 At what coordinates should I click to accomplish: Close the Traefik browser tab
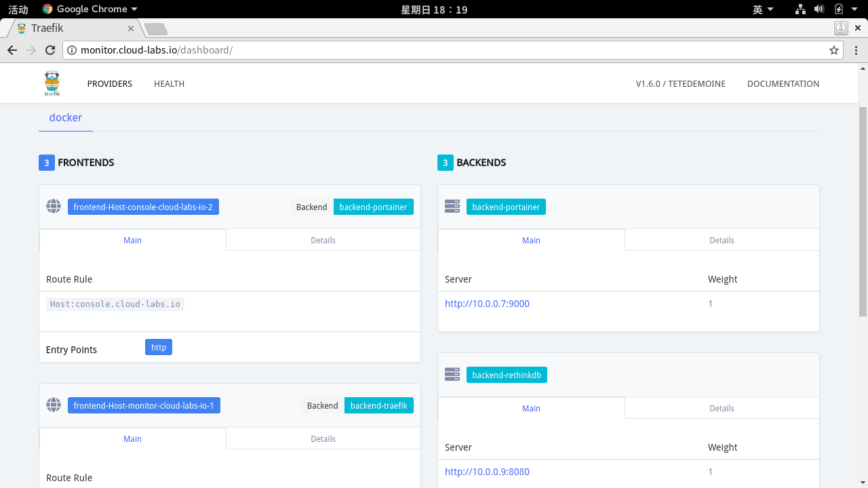tap(131, 28)
